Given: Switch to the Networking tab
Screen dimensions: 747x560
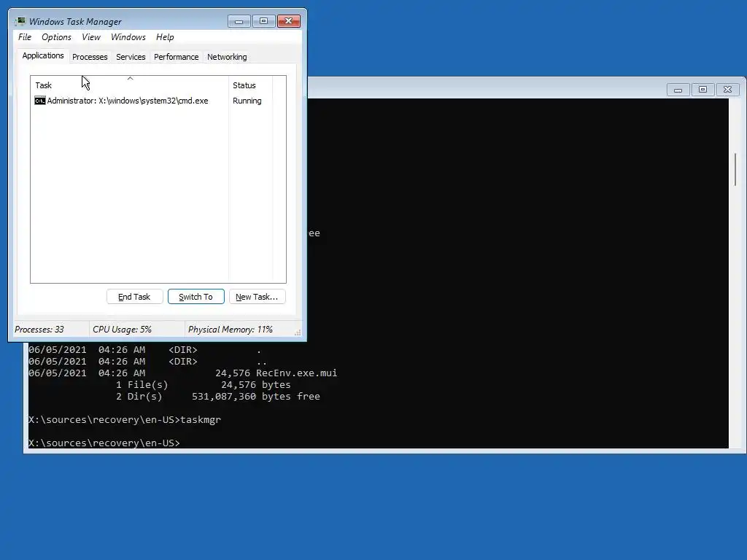Looking at the screenshot, I should [227, 57].
